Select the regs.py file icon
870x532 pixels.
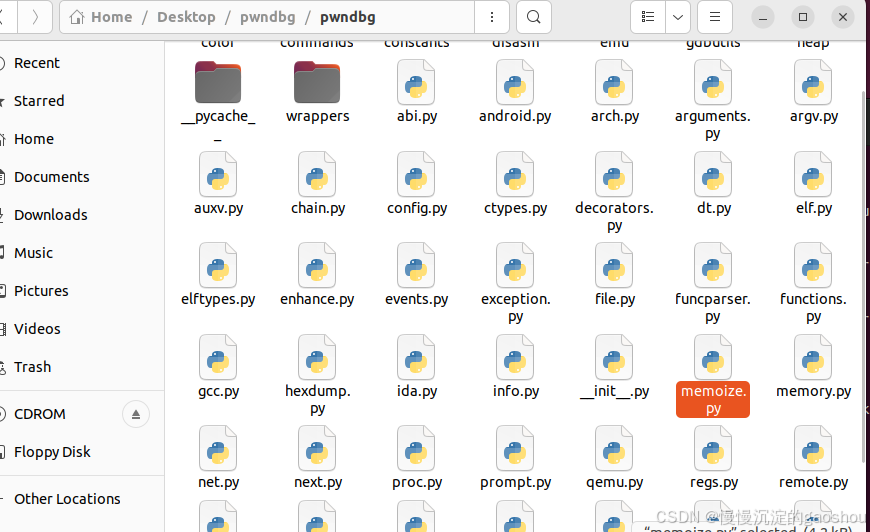713,448
